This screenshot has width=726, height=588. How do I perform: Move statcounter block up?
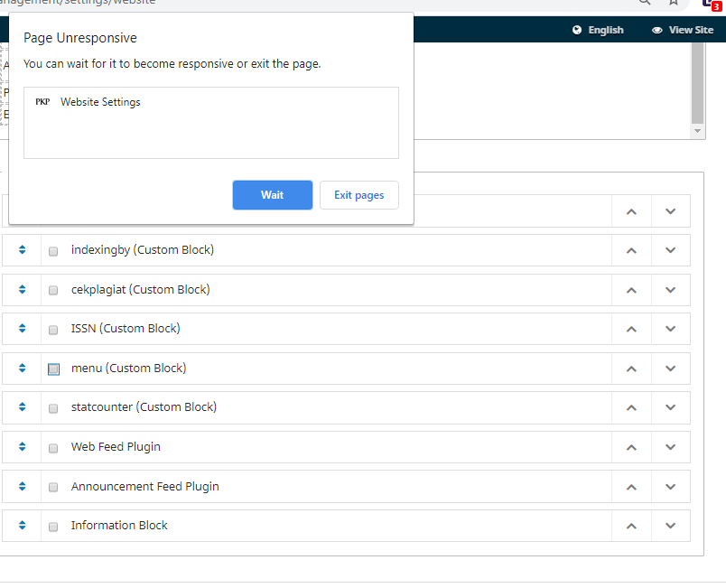click(x=631, y=408)
